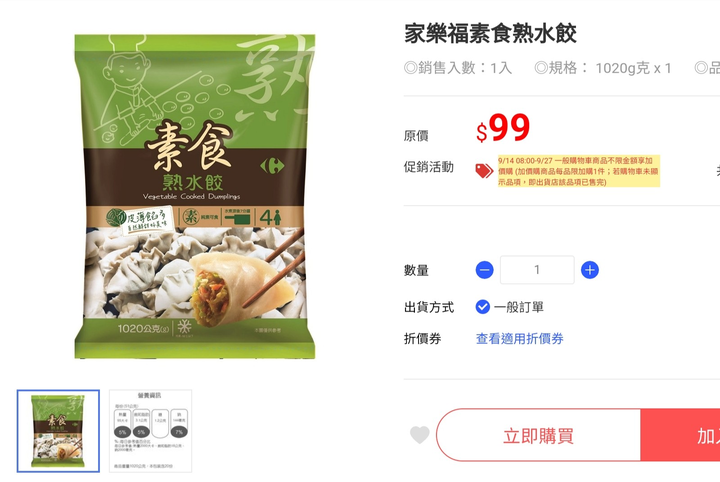This screenshot has width=720, height=482.
Task: Add product to favorites with heart icon
Action: click(x=420, y=435)
